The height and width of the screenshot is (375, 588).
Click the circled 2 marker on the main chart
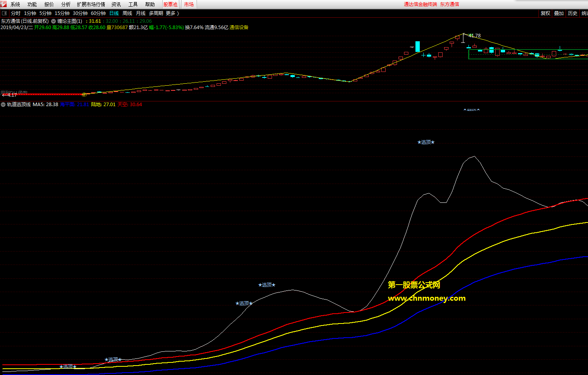(84, 95)
